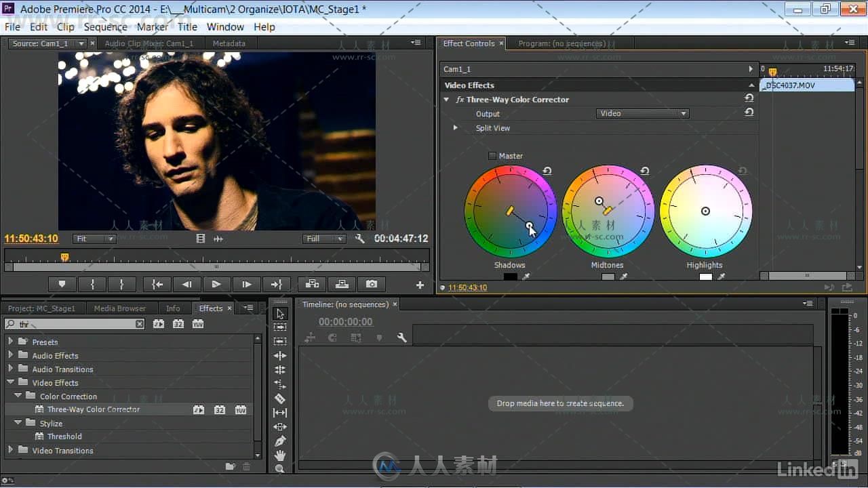Image resolution: width=868 pixels, height=488 pixels.
Task: Go to Out point in Source monitor
Action: [276, 285]
